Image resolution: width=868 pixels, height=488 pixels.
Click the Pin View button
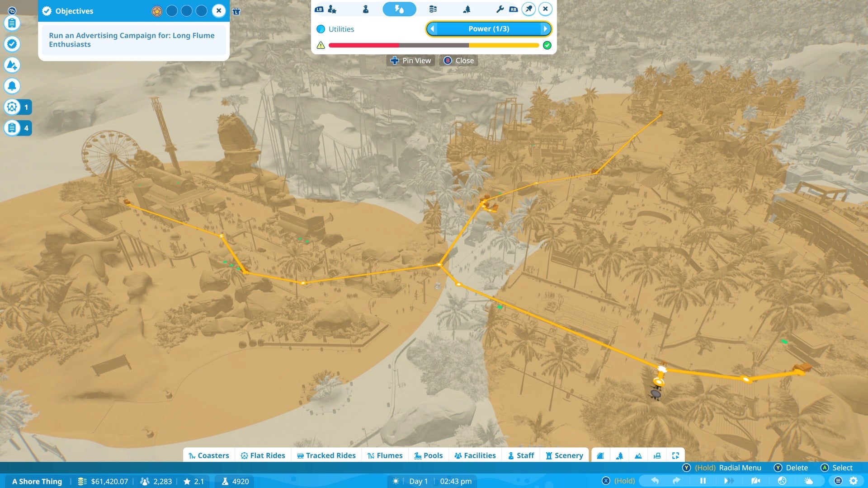click(410, 60)
